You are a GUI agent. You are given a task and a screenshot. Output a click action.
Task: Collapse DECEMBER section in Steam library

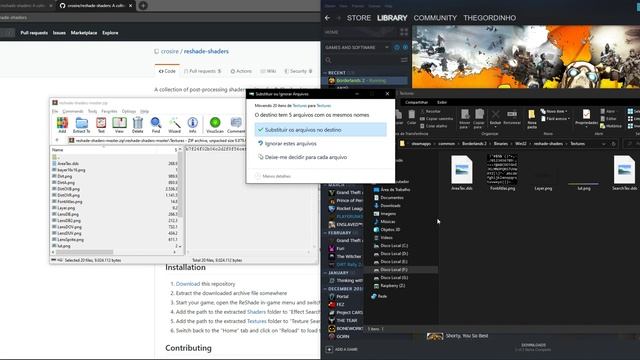325,289
